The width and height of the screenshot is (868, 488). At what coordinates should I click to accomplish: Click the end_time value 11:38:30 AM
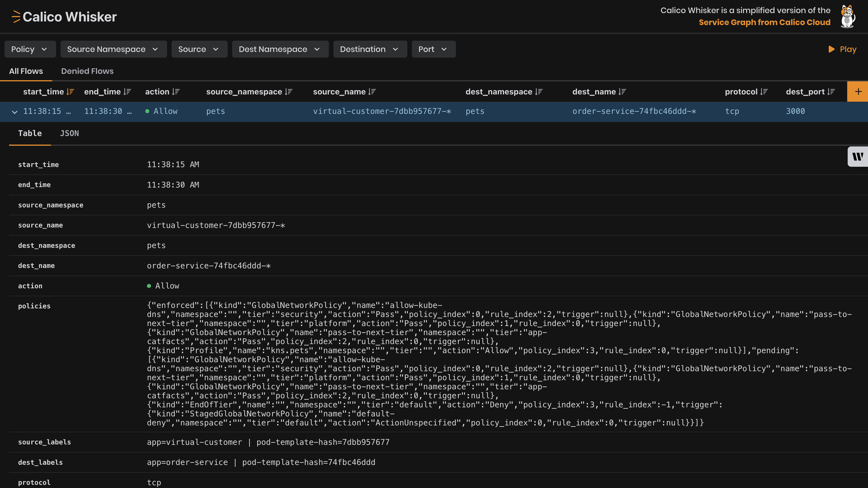(x=173, y=185)
